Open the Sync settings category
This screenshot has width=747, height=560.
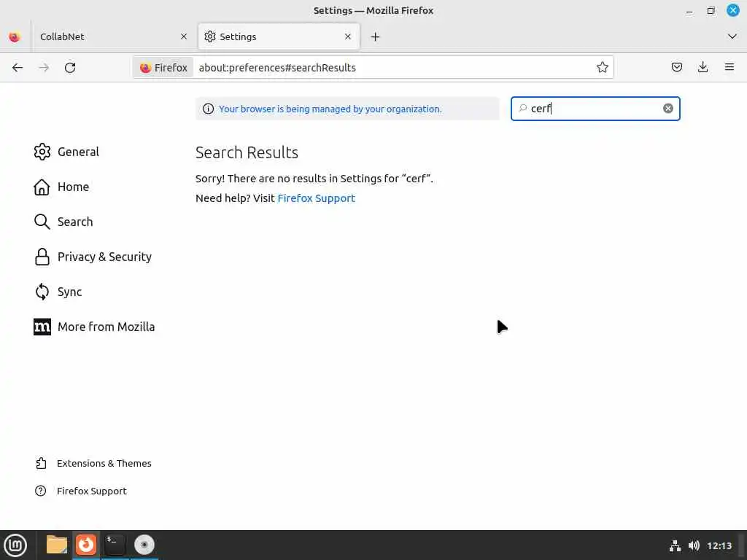pos(58,292)
